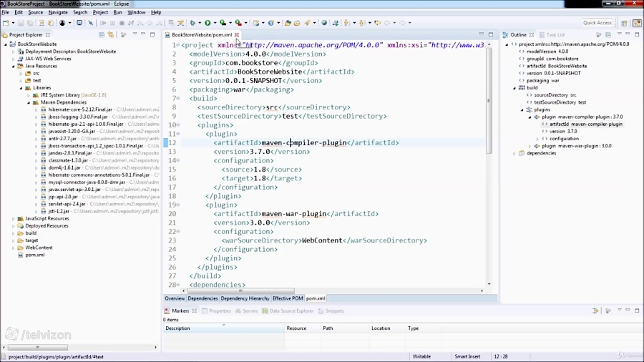Click the Last Edit Location arrow icon
Image resolution: width=644 pixels, height=362 pixels.
point(377,23)
